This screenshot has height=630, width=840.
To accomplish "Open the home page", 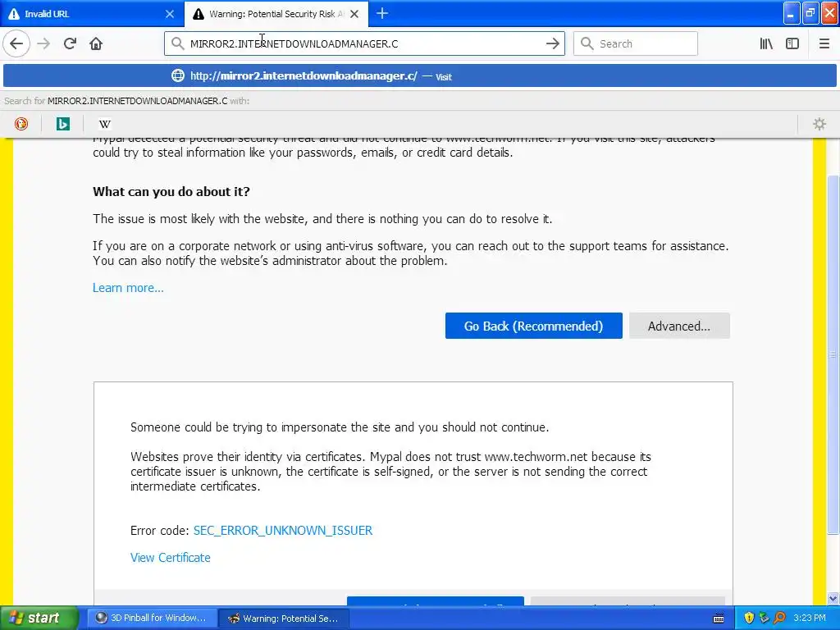I will coord(96,43).
